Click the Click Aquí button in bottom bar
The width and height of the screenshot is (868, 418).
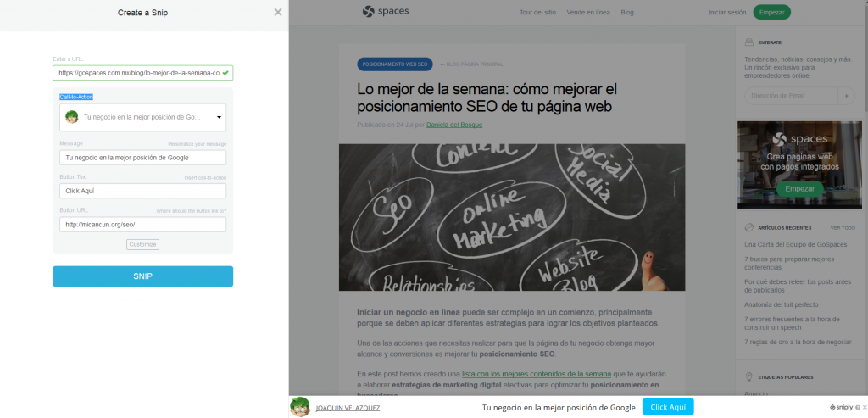coord(668,407)
